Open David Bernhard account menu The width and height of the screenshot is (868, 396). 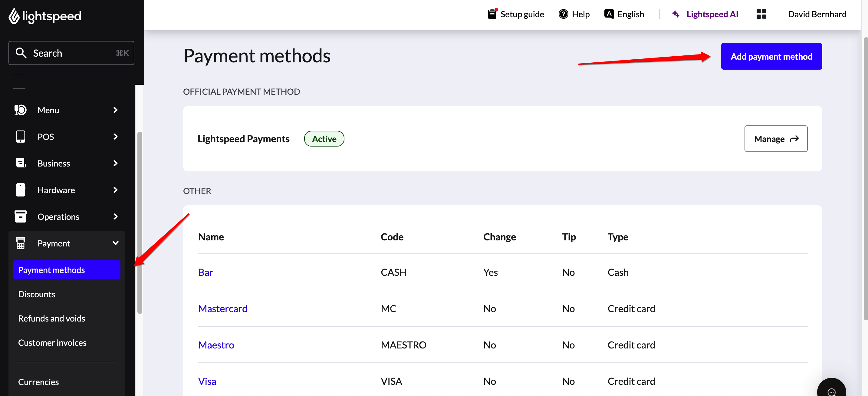pyautogui.click(x=817, y=14)
